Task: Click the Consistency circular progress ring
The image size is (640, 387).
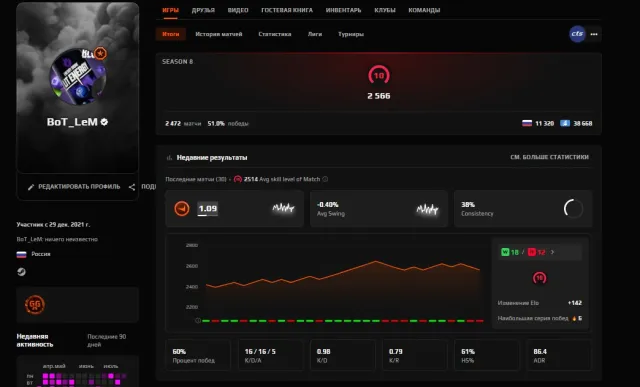Action: 573,209
